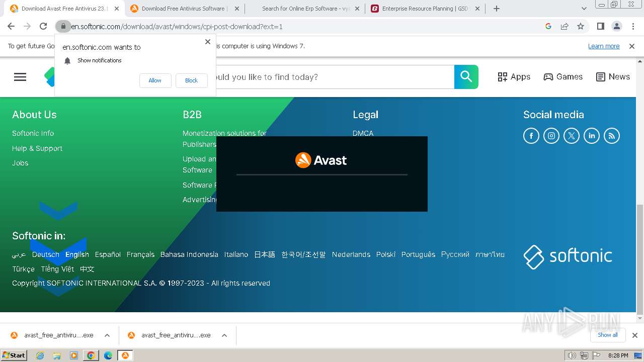Screen dimensions: 644x362
Task: Show all downloads
Action: 608,335
